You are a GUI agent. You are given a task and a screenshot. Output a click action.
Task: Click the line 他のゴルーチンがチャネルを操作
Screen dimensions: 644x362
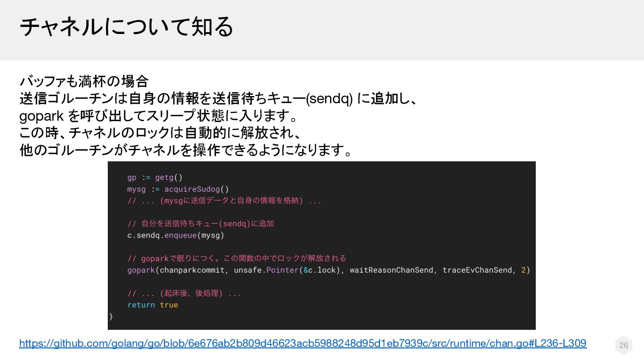[x=186, y=150]
